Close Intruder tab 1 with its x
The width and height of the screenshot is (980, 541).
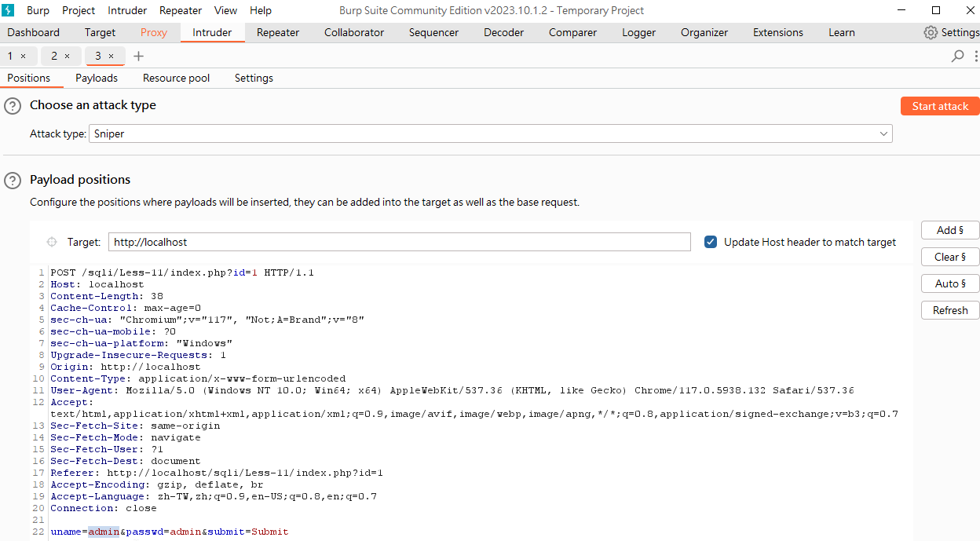pos(23,57)
